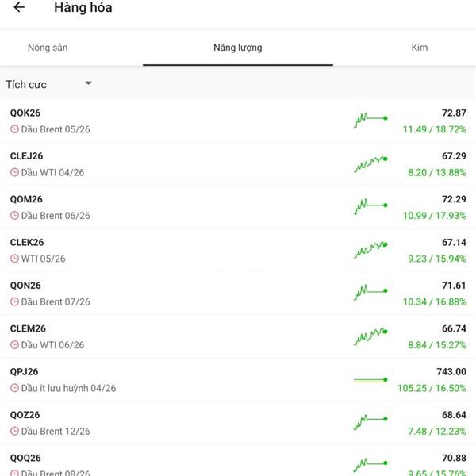Expand the Tích cực sort dropdown

(48, 84)
